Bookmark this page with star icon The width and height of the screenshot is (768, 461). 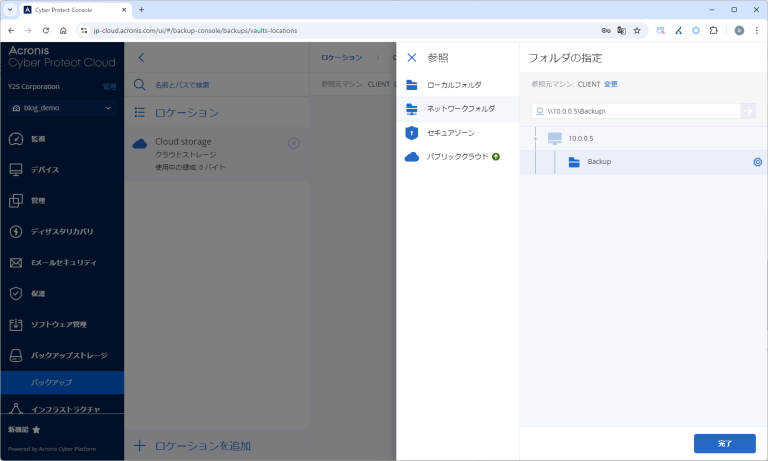(637, 31)
